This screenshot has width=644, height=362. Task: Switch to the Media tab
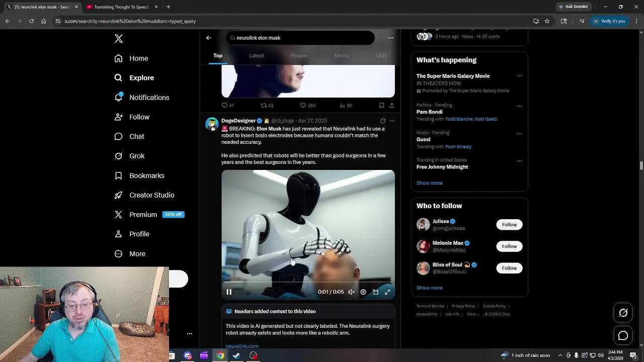[x=341, y=55]
